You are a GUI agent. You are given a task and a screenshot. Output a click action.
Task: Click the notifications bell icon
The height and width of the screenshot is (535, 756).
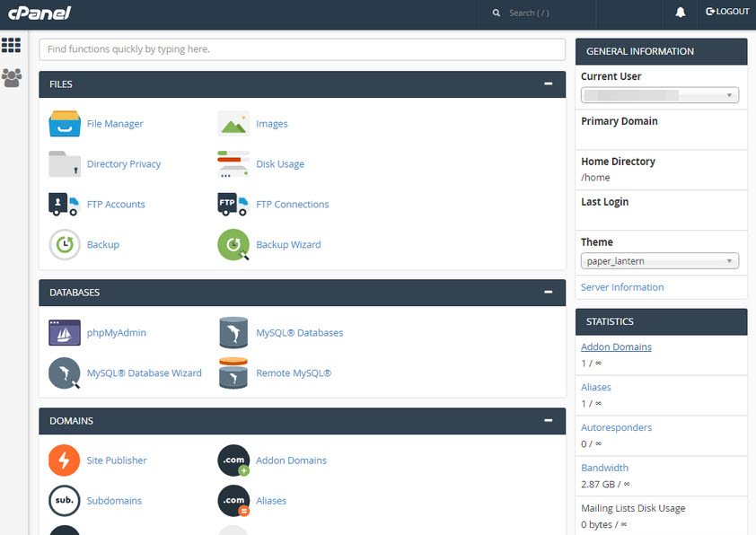point(681,13)
